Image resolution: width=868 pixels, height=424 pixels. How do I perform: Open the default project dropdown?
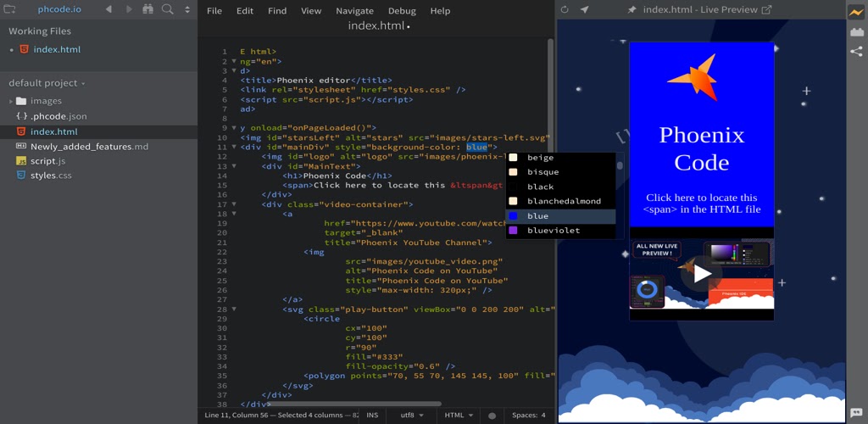coord(47,83)
